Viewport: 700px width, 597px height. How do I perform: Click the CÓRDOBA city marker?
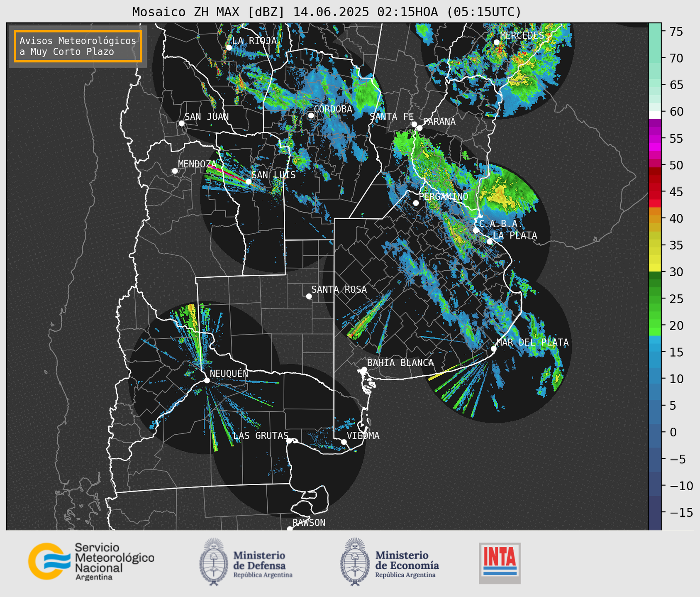(x=311, y=115)
